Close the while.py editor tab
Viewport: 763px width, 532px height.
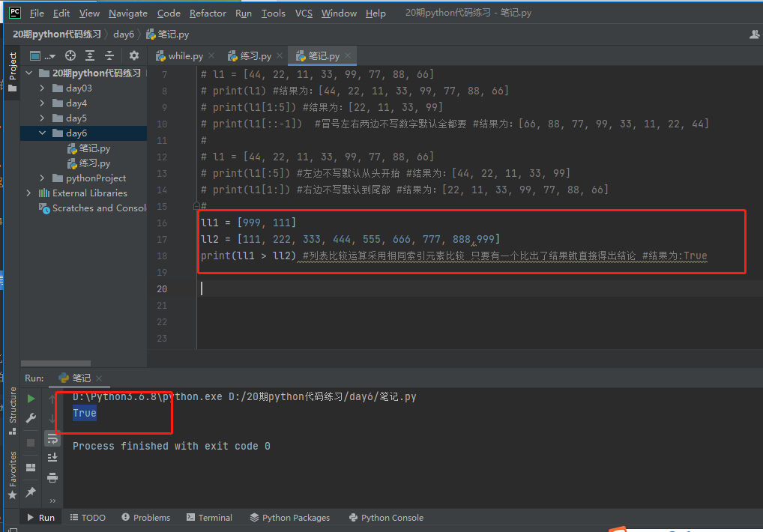coord(211,56)
